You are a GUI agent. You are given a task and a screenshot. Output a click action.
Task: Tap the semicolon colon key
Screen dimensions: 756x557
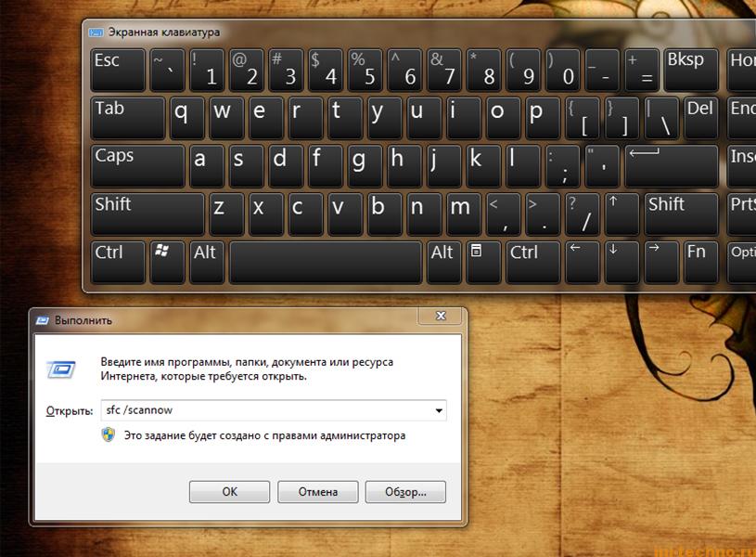pos(563,166)
